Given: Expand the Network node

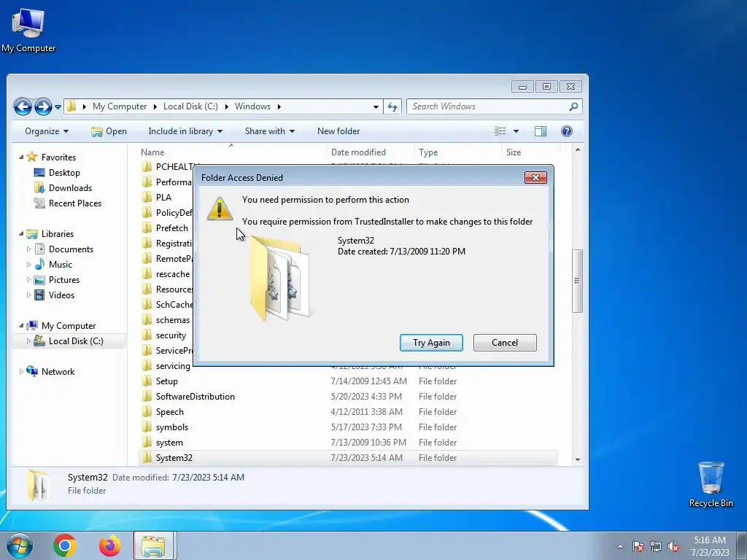Looking at the screenshot, I should (21, 371).
